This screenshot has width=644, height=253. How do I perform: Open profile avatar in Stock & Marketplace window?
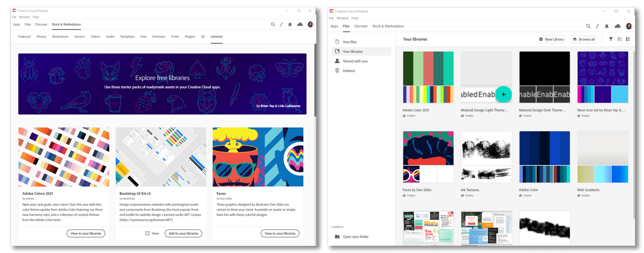pos(310,24)
